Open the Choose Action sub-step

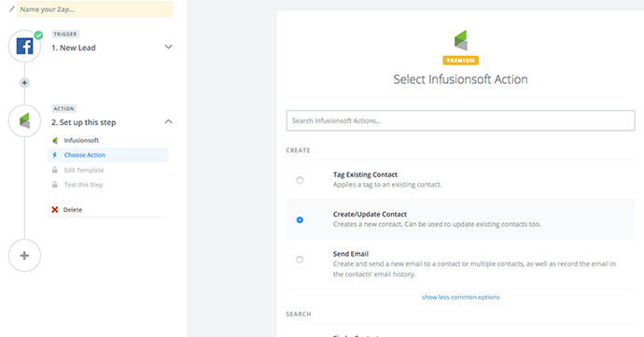click(x=108, y=155)
